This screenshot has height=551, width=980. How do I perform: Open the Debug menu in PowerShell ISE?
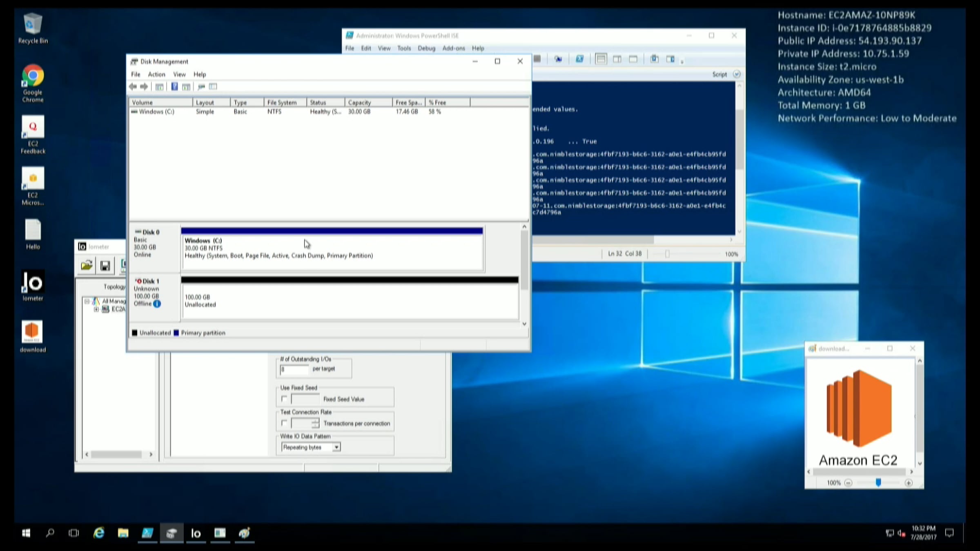point(426,48)
